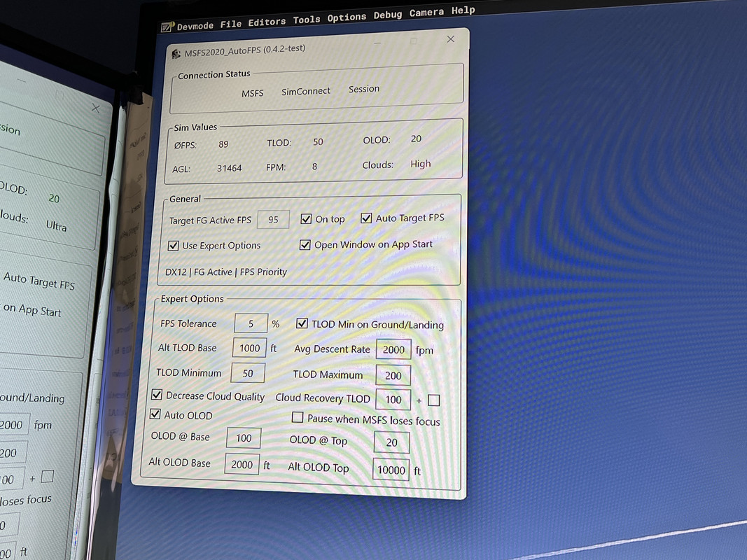
Task: Close the background window on the left
Action: coord(95,108)
